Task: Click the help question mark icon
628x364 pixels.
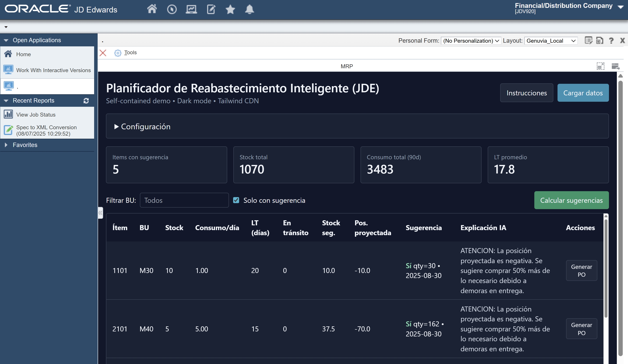Action: click(612, 40)
